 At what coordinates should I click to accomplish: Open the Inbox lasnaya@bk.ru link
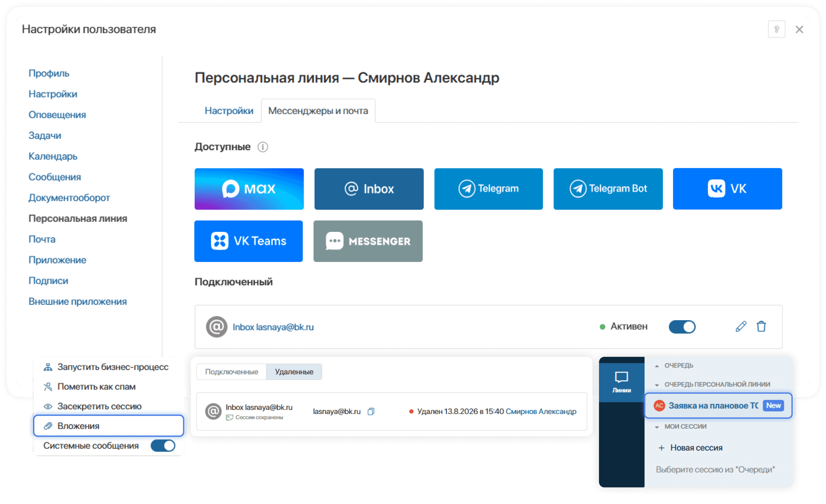[x=273, y=327]
